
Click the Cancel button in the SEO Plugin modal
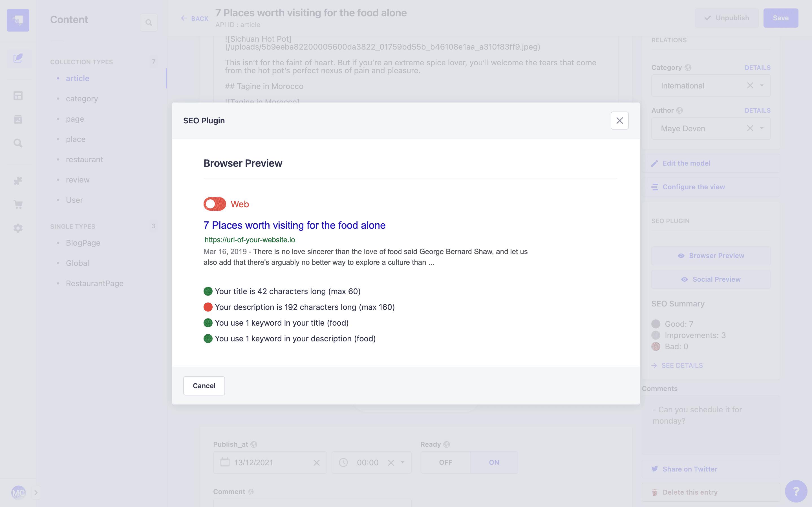point(204,386)
